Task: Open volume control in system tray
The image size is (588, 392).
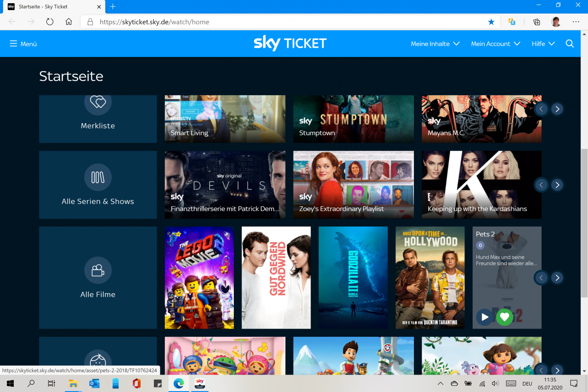Action: pyautogui.click(x=495, y=383)
